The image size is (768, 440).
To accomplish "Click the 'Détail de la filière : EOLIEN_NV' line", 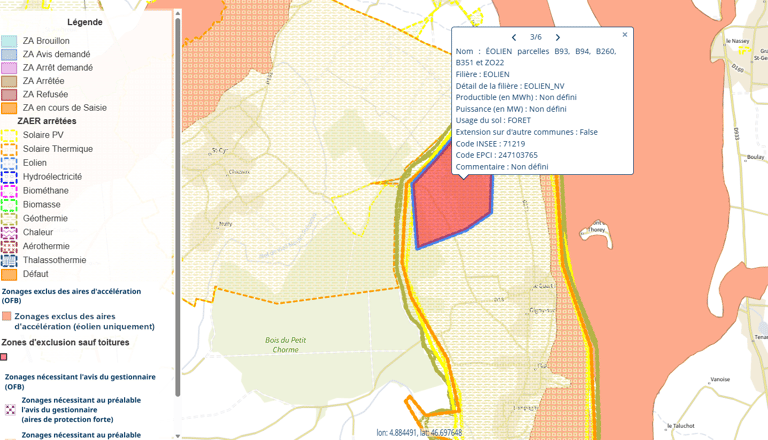I will tap(510, 86).
